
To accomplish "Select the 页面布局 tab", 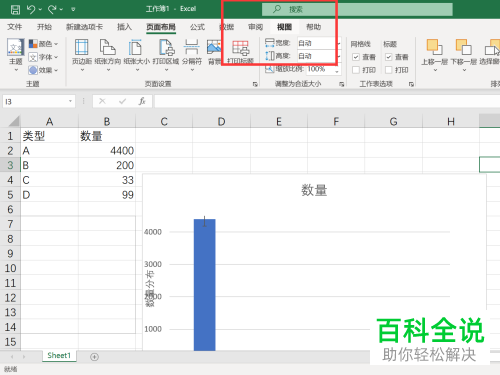I will pos(161,27).
